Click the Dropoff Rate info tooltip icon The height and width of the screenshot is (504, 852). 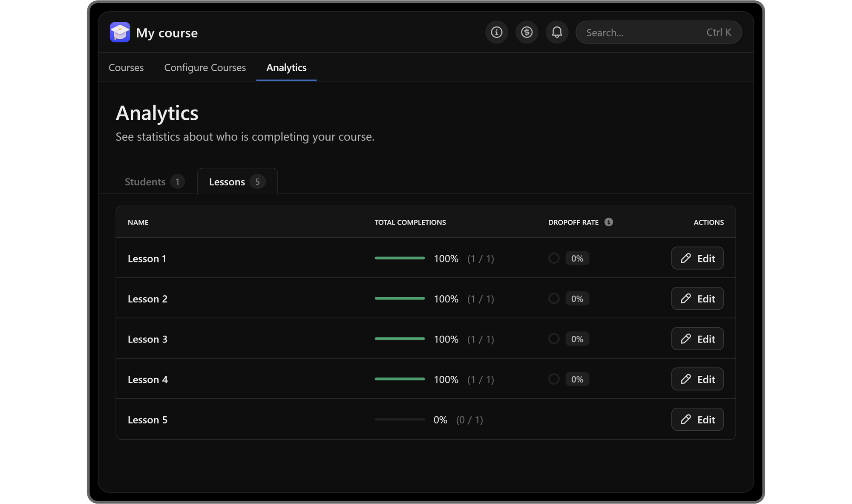click(609, 222)
